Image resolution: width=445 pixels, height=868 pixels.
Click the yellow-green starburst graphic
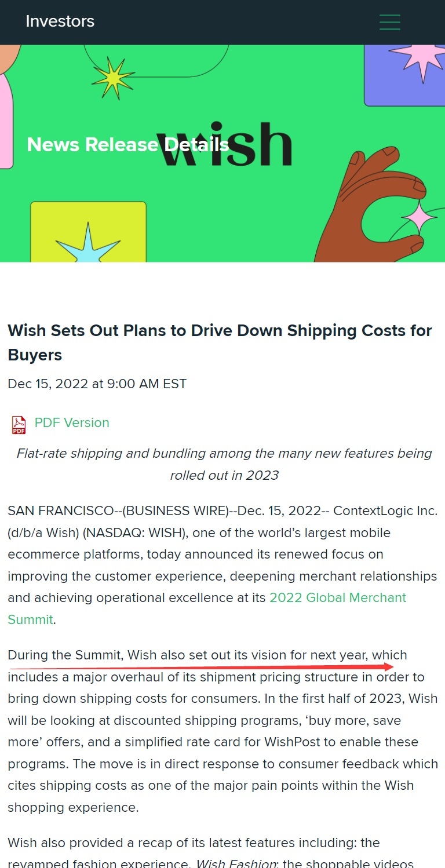pyautogui.click(x=112, y=76)
